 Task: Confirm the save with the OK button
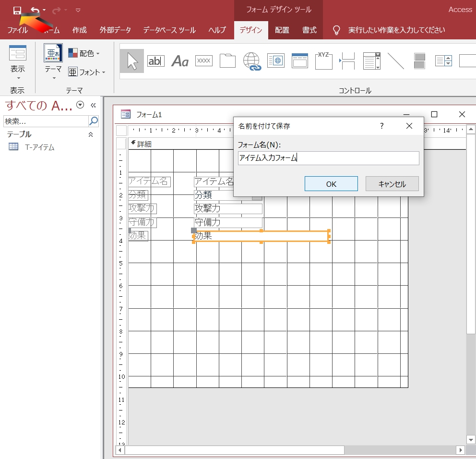tap(331, 184)
